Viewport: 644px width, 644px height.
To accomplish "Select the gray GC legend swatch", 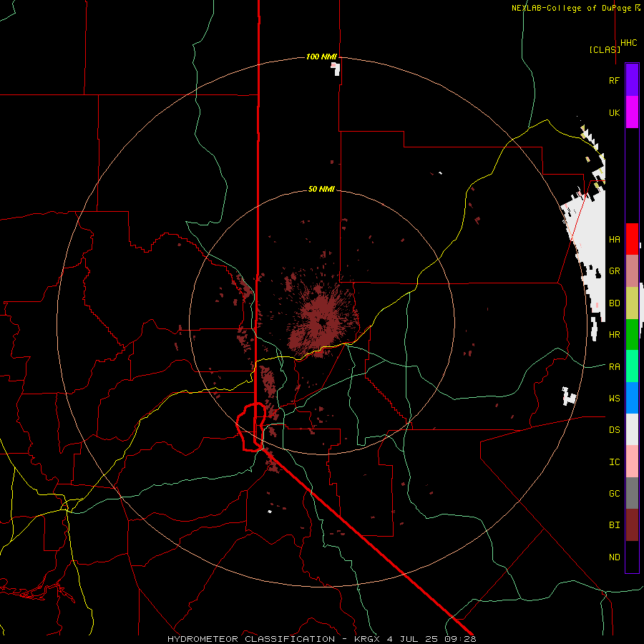I will (x=632, y=493).
